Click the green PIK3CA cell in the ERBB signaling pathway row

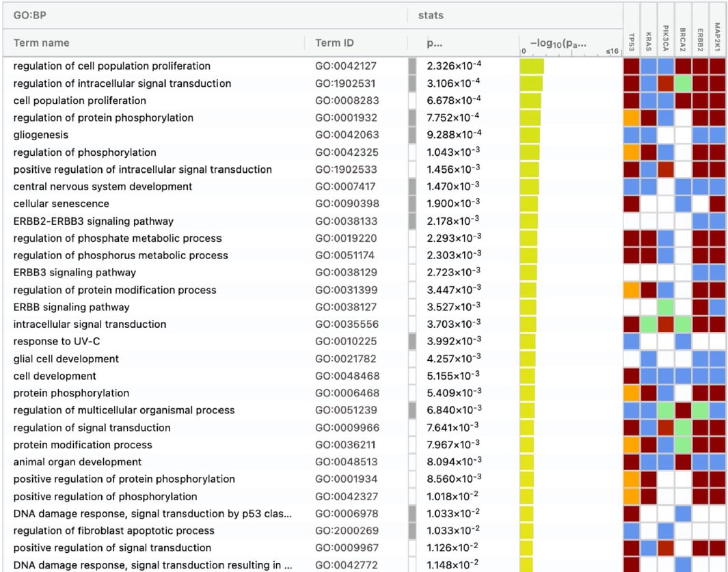[666, 307]
